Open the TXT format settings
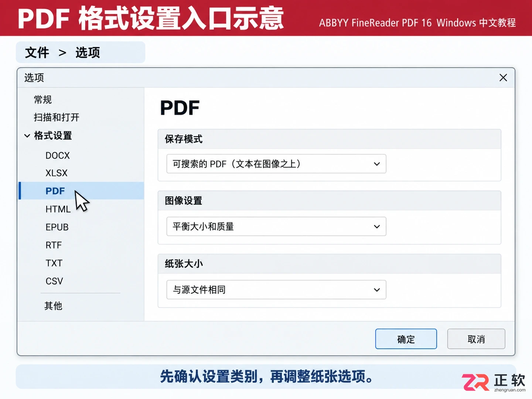532x399 pixels. pyautogui.click(x=54, y=263)
